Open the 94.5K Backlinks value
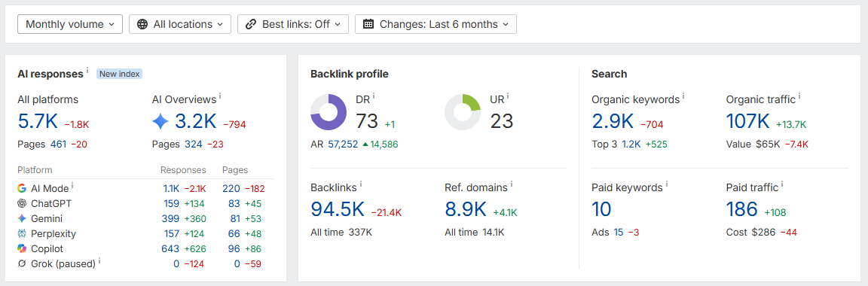868x286 pixels. [338, 209]
